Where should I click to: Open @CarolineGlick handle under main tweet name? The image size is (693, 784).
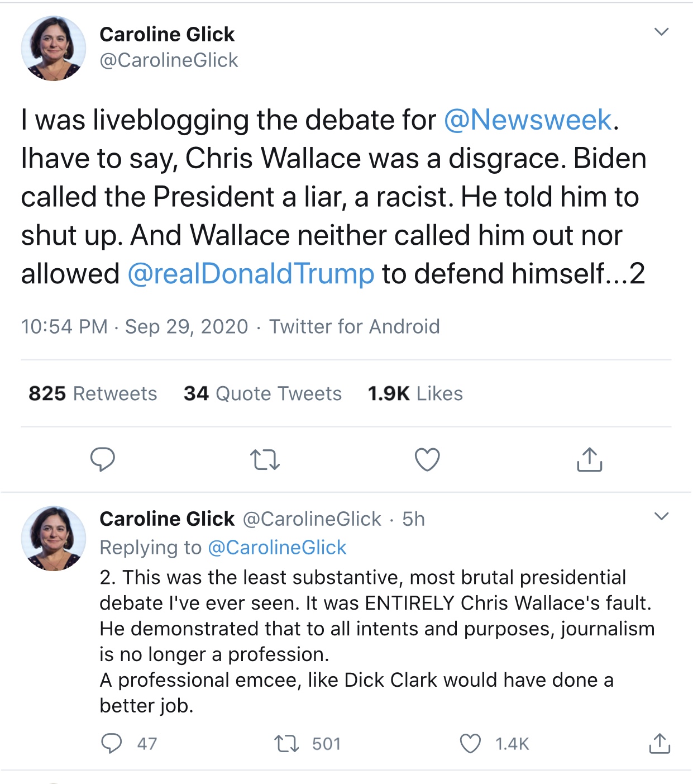coord(169,60)
